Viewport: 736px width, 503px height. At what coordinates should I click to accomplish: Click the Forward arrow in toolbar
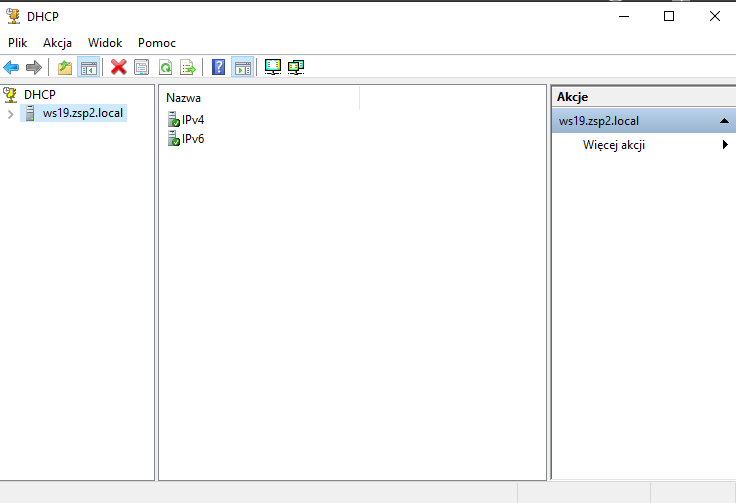pyautogui.click(x=33, y=67)
